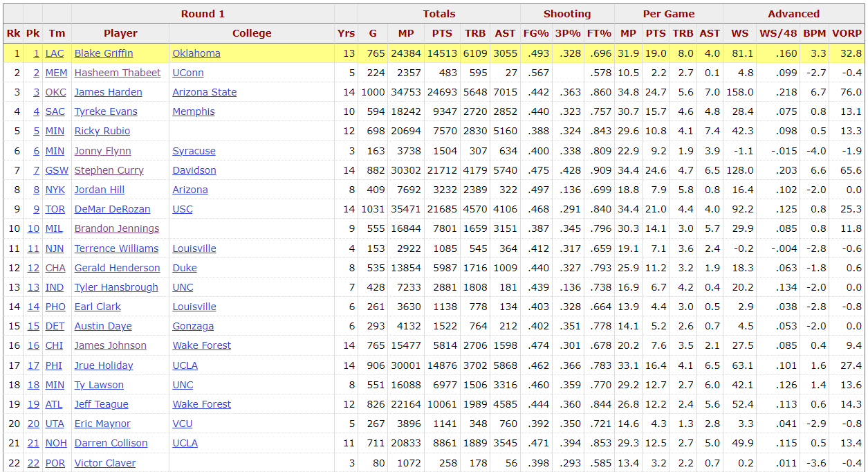Screen dimensions: 868x472
Task: Select the LAC team link
Action: (55, 53)
